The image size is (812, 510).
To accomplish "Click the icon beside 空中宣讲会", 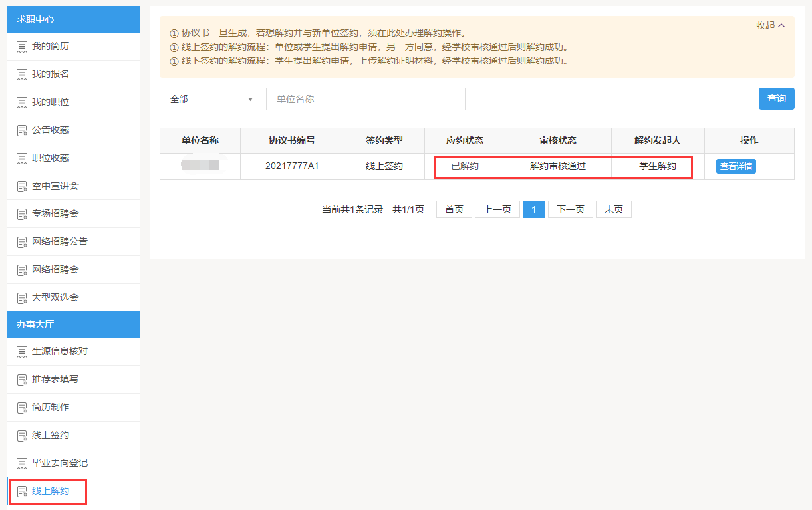I will click(x=22, y=186).
